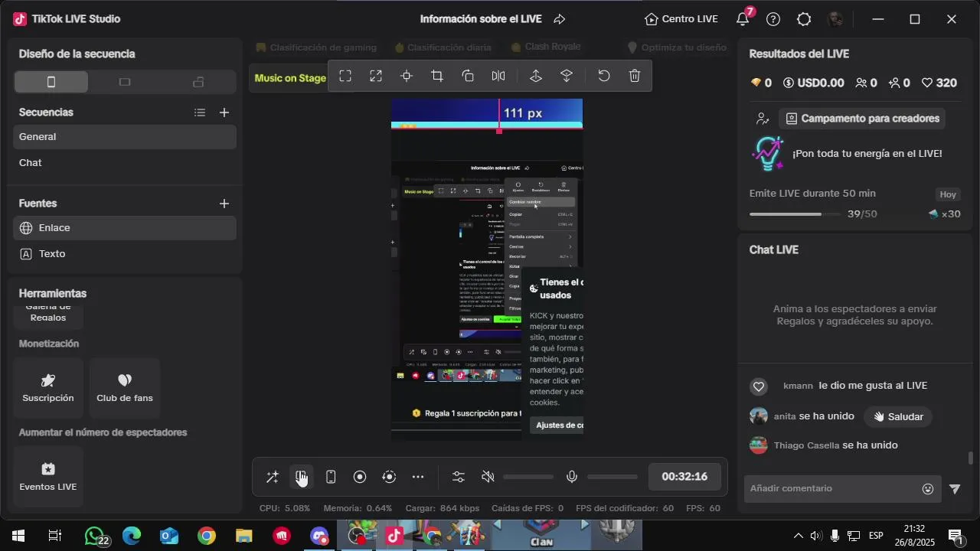This screenshot has height=551, width=980.
Task: Click the Hoy label
Action: point(948,194)
